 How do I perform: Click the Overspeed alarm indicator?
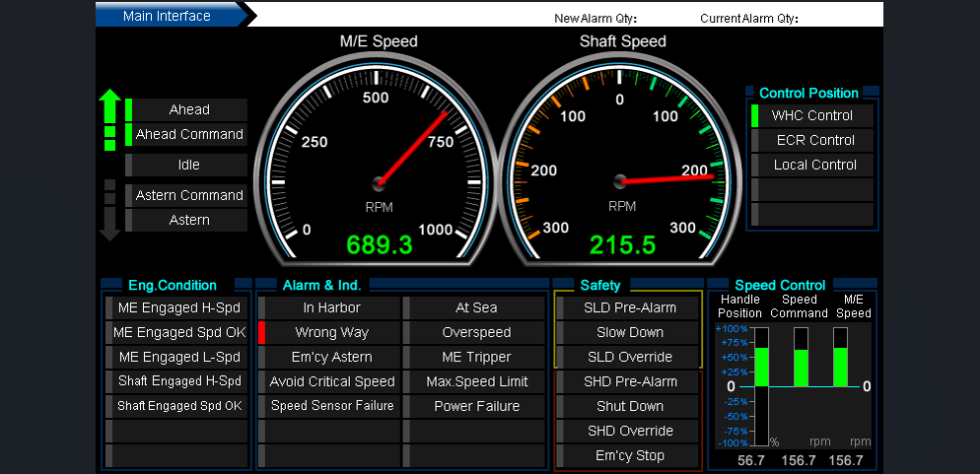click(x=476, y=332)
